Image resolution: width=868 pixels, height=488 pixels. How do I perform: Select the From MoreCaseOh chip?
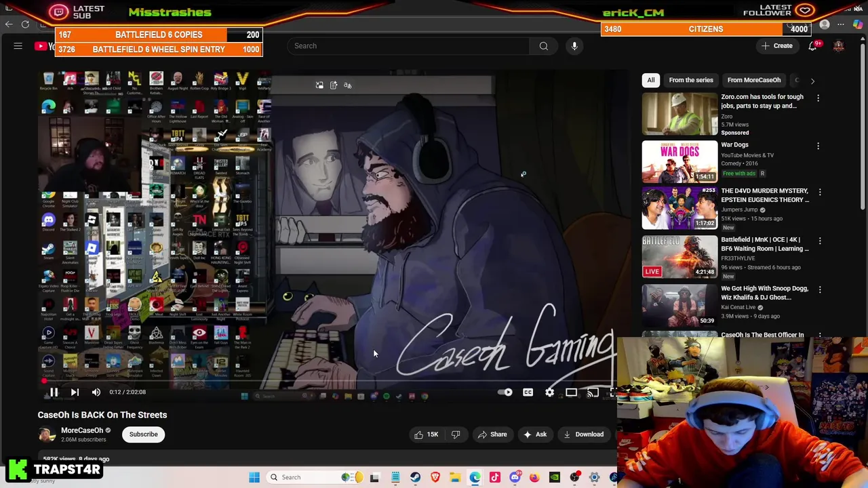click(x=754, y=80)
